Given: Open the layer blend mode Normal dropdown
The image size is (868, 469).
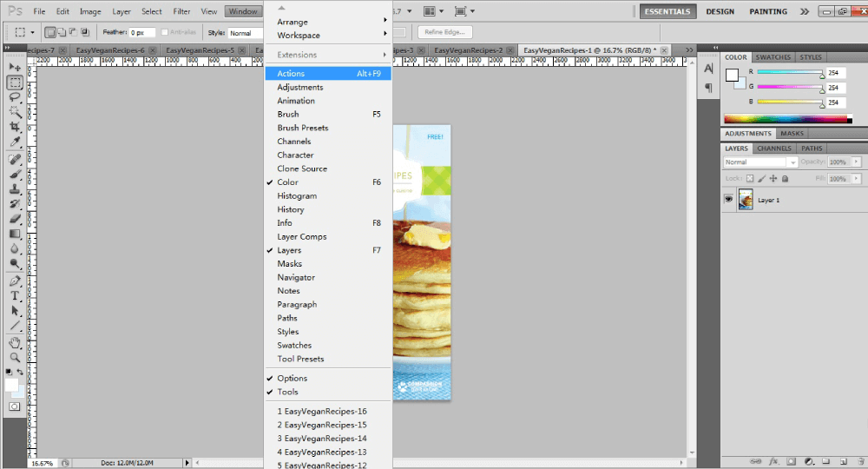Looking at the screenshot, I should (x=760, y=162).
